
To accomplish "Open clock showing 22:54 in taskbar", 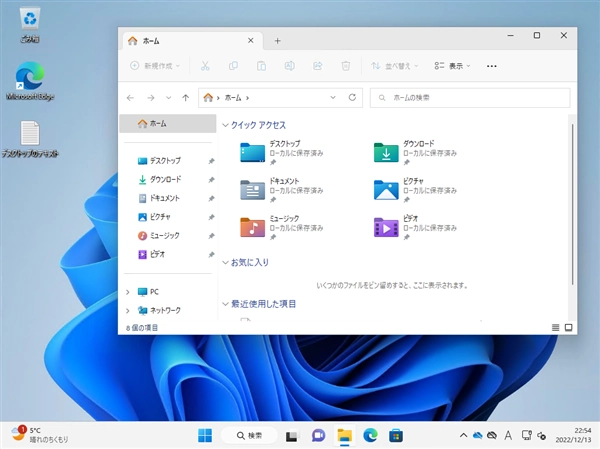I will 573,435.
